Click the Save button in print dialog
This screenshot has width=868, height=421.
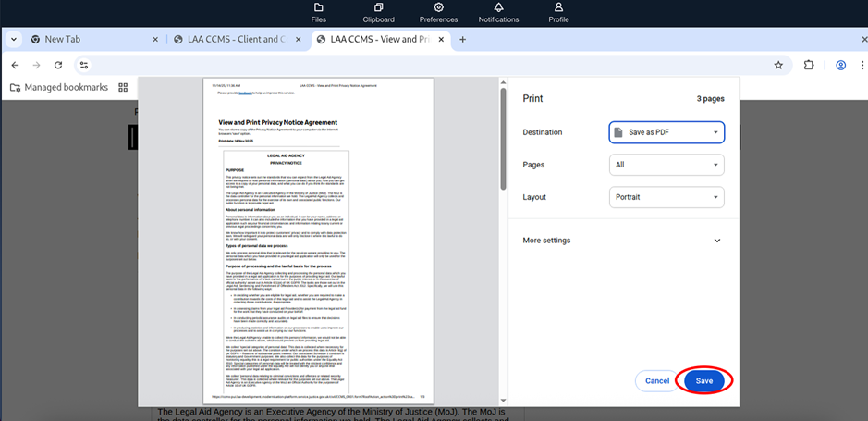tap(704, 380)
